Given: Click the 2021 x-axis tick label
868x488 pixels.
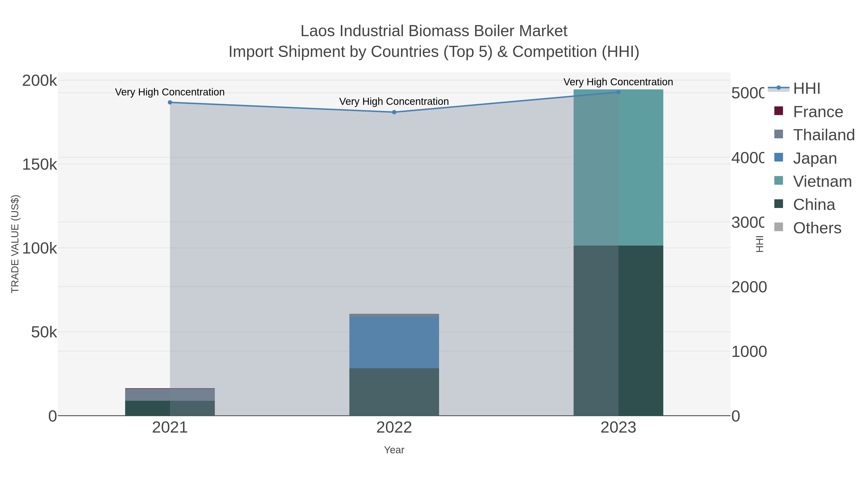Looking at the screenshot, I should (170, 428).
